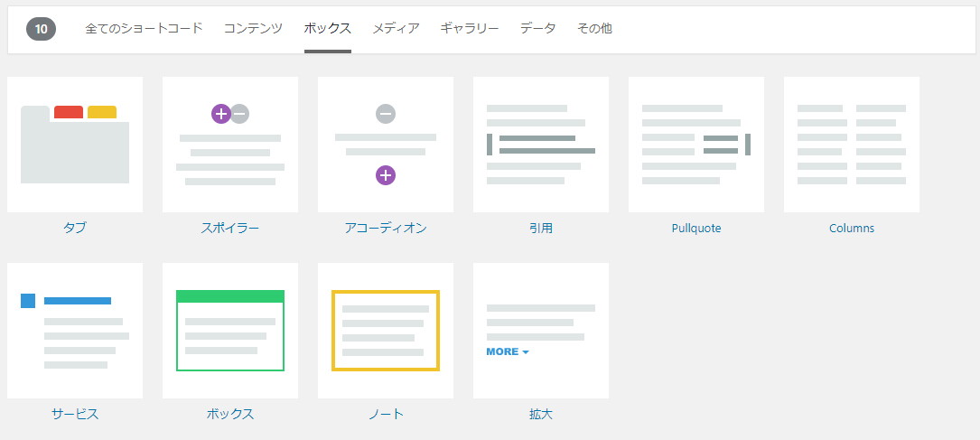Go to the ギャラリー tab
The height and width of the screenshot is (440, 980).
click(x=470, y=29)
